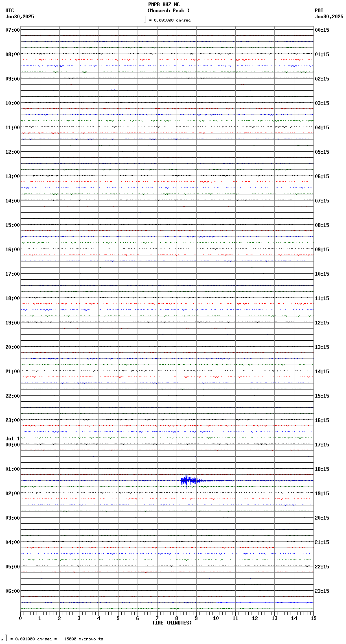The image size is (346, 644).
Task: Click the 13:15 PDT row label
Action: click(x=322, y=347)
